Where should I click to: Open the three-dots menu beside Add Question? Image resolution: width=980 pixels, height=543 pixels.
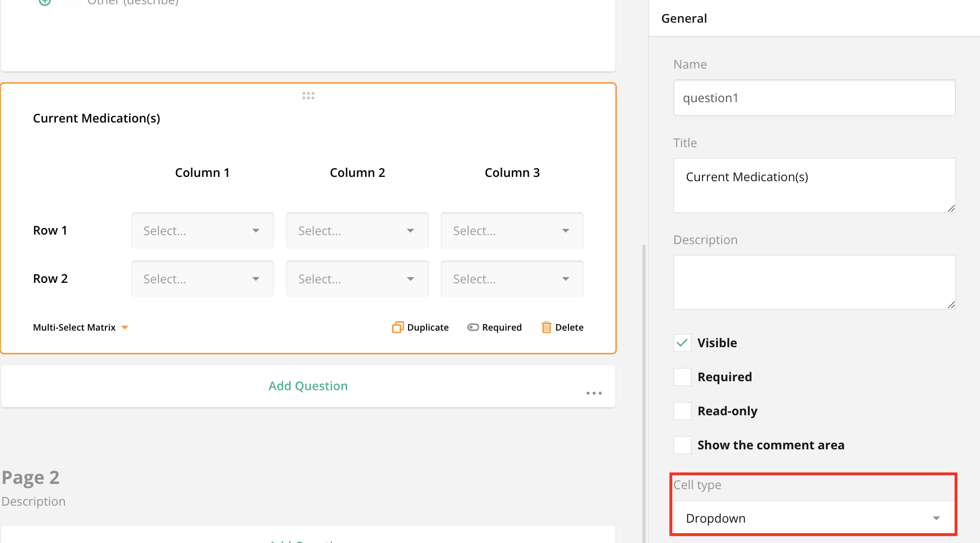594,393
